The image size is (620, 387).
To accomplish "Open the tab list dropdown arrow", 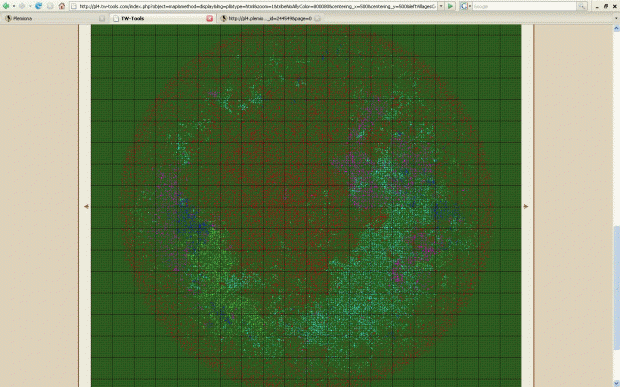I will [x=616, y=18].
